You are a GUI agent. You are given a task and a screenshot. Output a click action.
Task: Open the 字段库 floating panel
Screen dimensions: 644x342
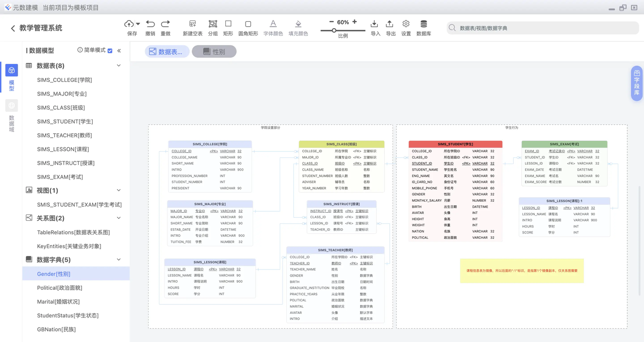(636, 83)
